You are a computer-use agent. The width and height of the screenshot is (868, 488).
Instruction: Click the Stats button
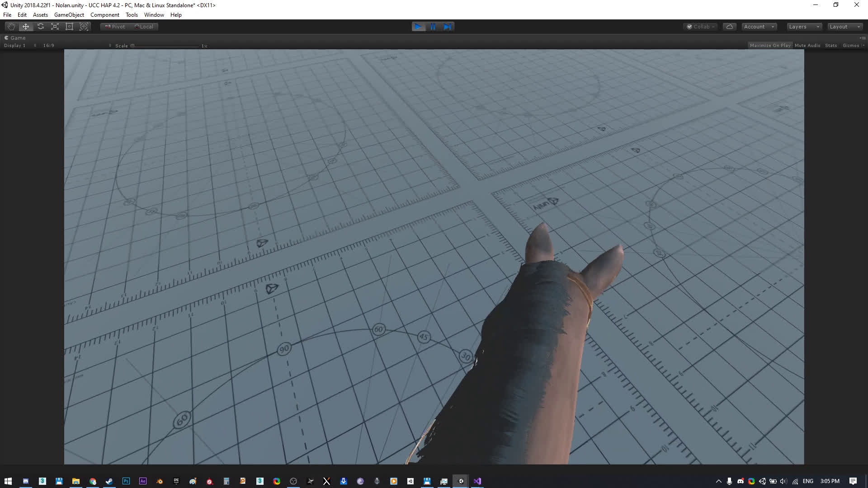pyautogui.click(x=831, y=46)
